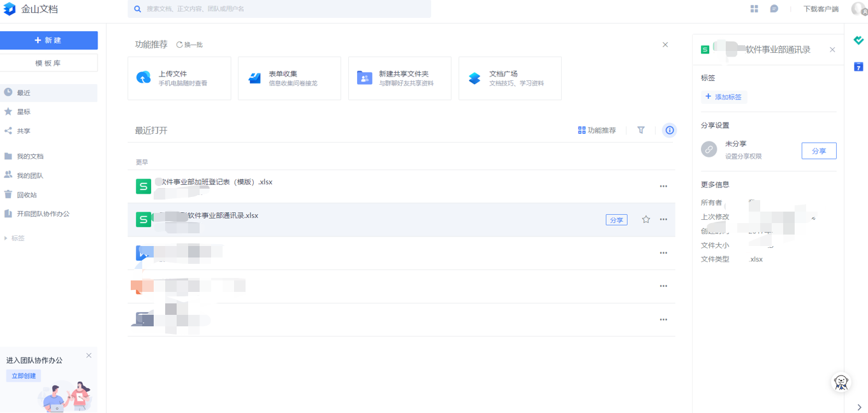Open more options for fourth file row
The image size is (868, 413).
click(663, 286)
